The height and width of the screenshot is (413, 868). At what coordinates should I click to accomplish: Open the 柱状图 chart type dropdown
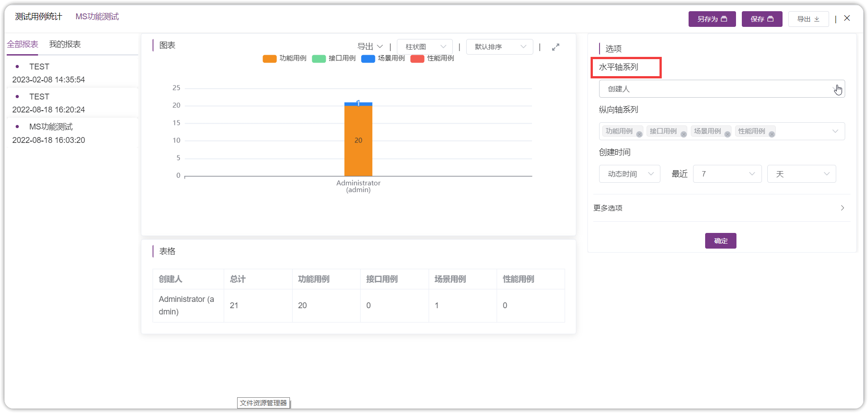click(x=425, y=47)
